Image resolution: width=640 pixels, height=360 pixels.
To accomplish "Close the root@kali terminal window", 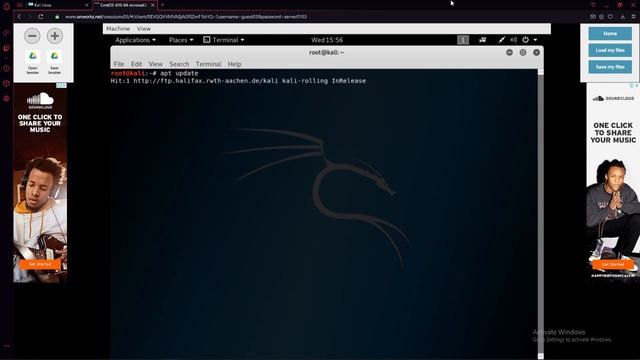I will pos(536,52).
